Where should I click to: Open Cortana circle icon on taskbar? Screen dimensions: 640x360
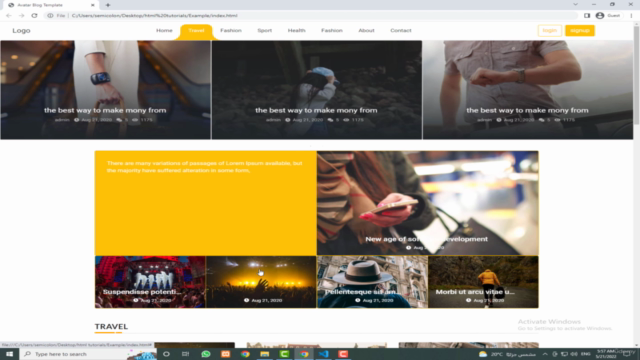(166, 354)
